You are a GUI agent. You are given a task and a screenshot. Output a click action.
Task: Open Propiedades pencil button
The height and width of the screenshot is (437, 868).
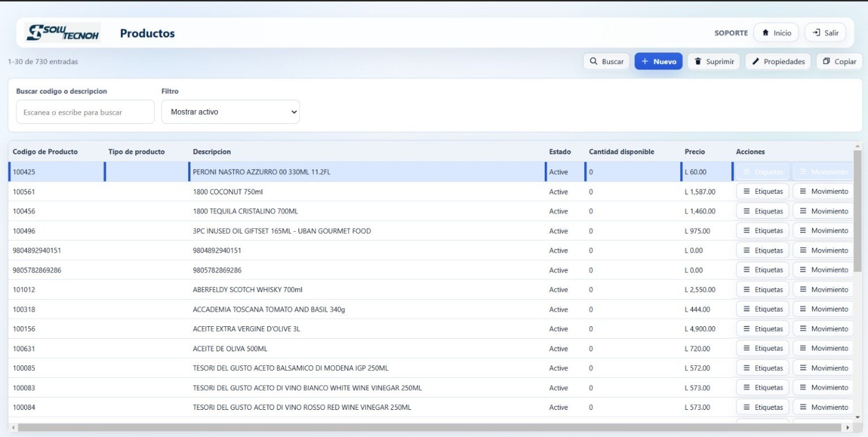pyautogui.click(x=778, y=61)
